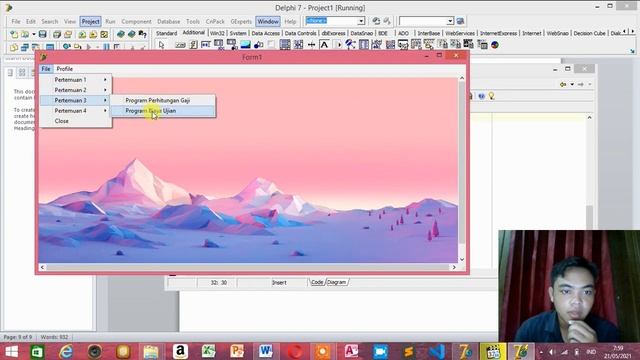Choose Program Perhitungan Gaji menu entry
Image resolution: width=640 pixels, height=360 pixels.
pos(163,100)
